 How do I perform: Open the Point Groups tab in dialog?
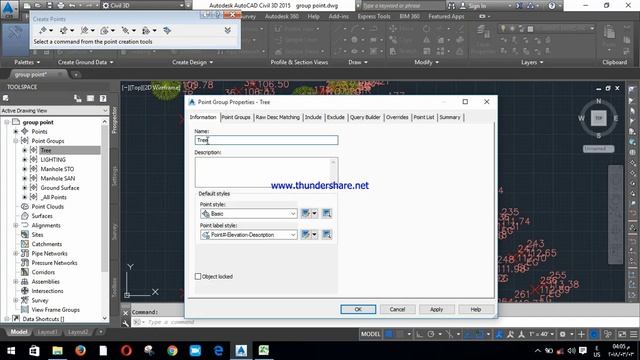tap(236, 117)
